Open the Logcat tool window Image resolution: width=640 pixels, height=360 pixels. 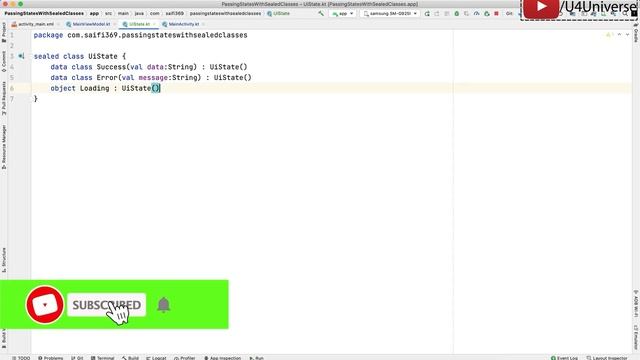pos(156,358)
